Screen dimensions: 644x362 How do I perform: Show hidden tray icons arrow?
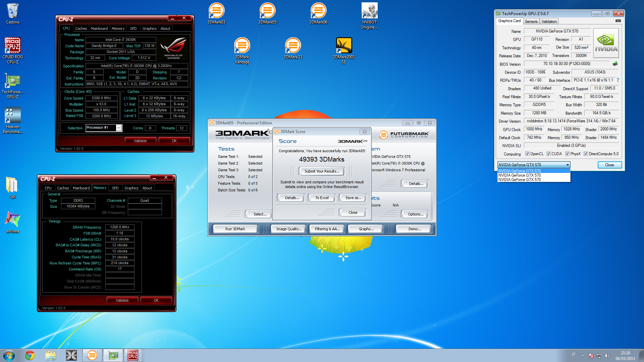point(583,356)
